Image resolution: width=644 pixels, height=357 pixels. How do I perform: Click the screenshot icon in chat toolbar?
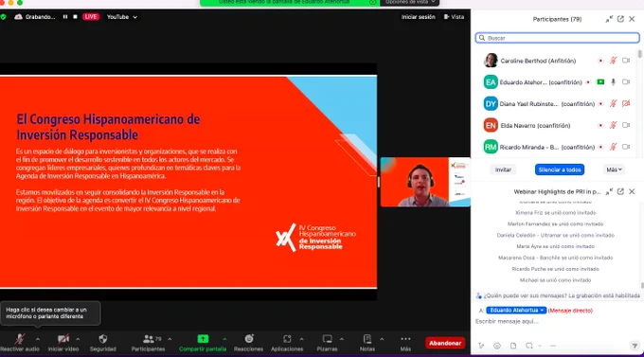point(529,346)
